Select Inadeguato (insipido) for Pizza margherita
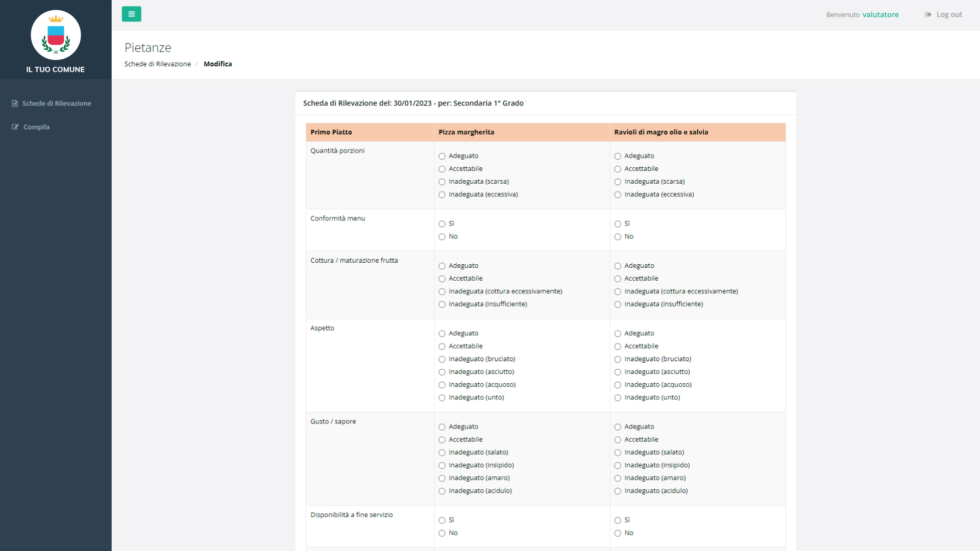This screenshot has height=551, width=980. pos(442,465)
